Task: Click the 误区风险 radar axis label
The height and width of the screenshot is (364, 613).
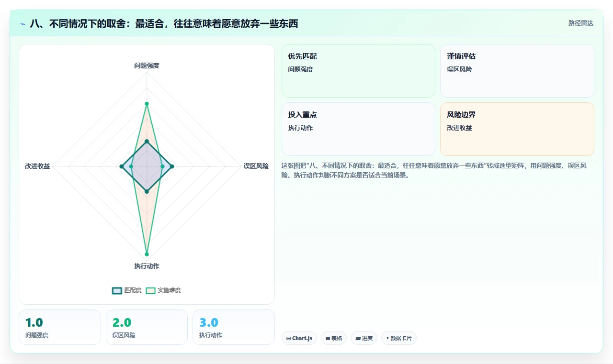Action: 256,166
